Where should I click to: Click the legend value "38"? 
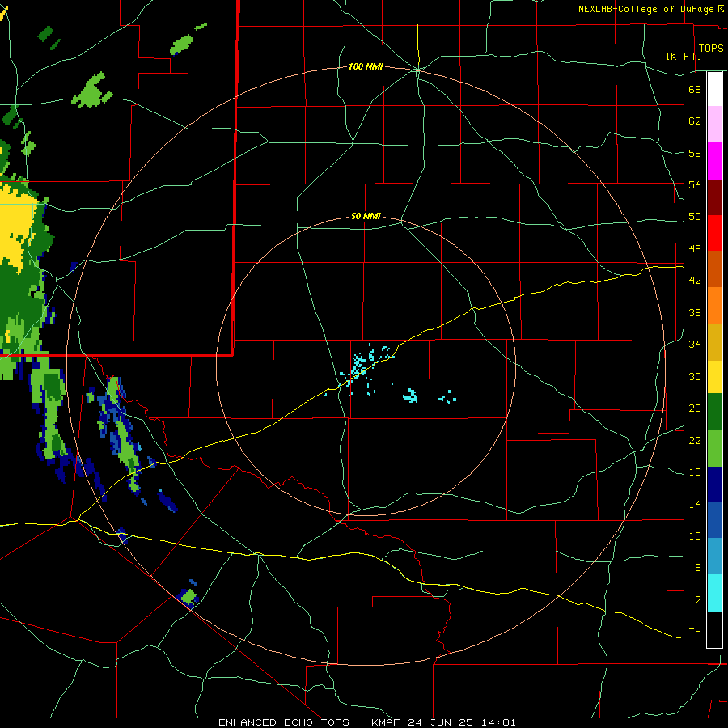695,312
